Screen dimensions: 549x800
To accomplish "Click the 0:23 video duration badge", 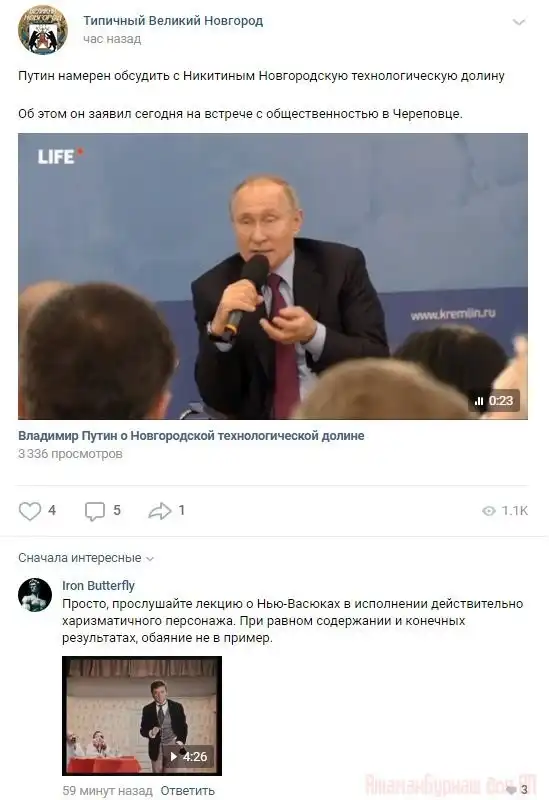I will click(494, 401).
